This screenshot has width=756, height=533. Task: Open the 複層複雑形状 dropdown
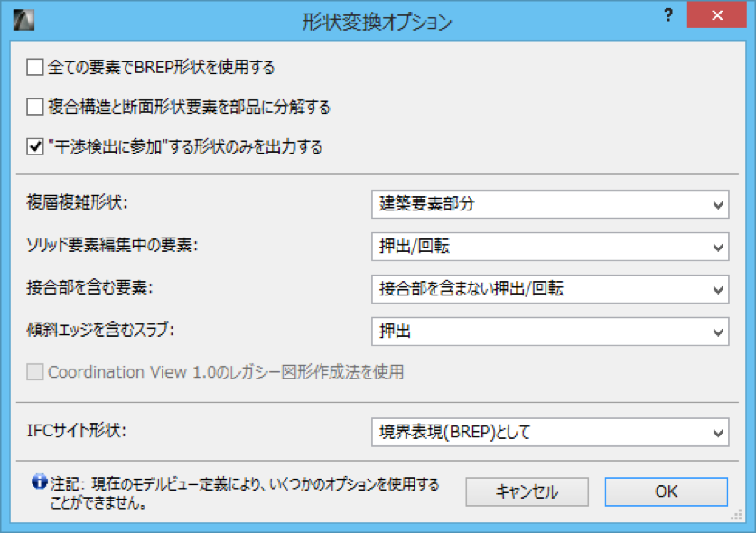coord(550,204)
